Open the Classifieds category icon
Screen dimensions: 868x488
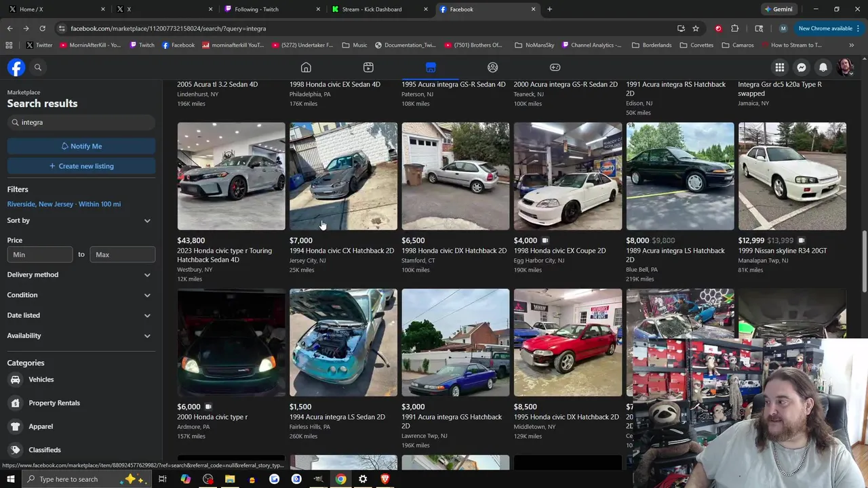click(15, 450)
